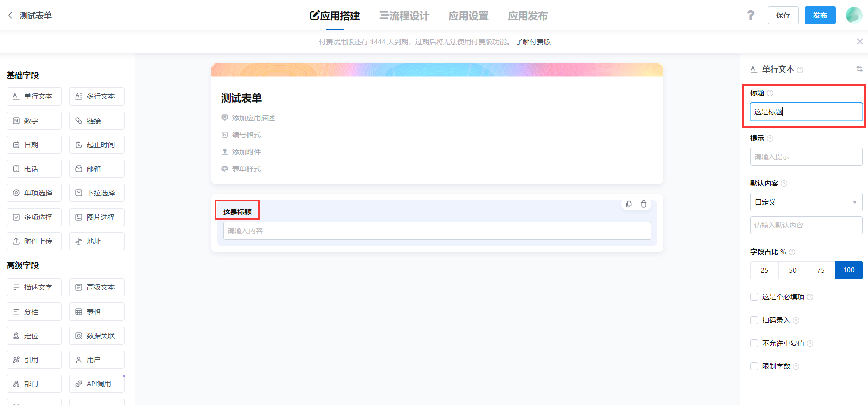Click the 发布 button
The image size is (868, 405).
820,15
